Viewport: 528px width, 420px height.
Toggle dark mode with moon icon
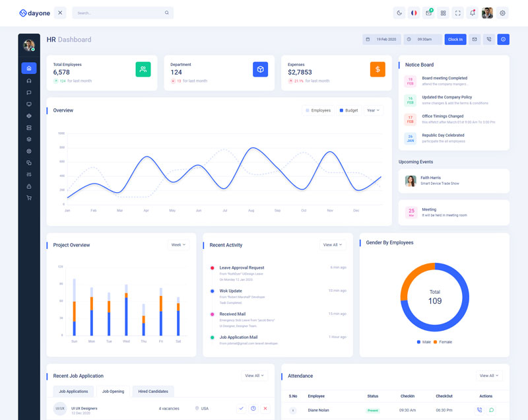(399, 13)
